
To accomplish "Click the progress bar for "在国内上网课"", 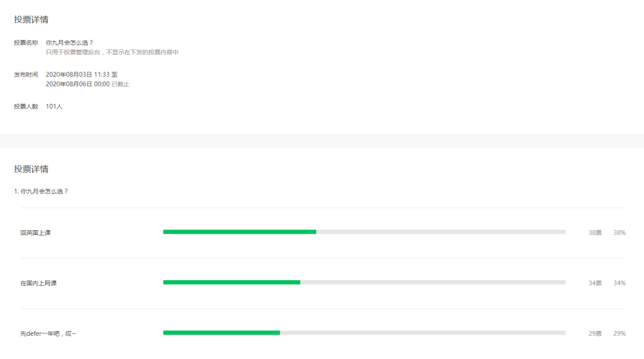I will pyautogui.click(x=364, y=283).
